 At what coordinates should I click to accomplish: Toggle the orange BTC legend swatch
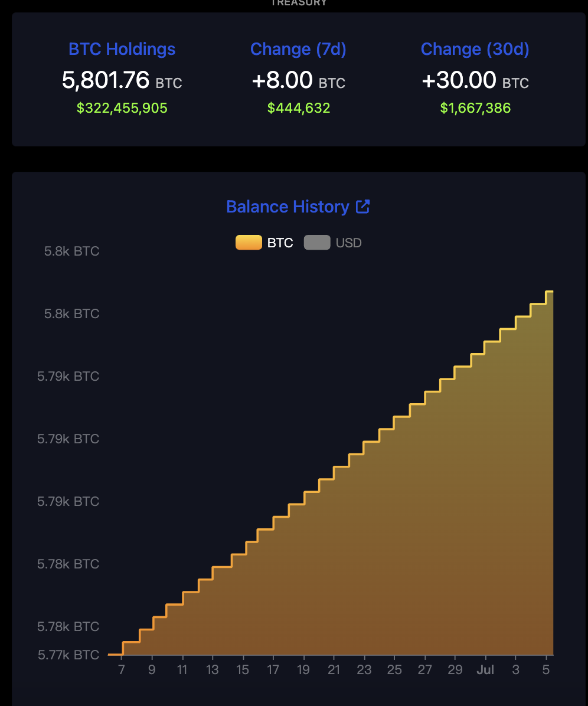click(249, 243)
